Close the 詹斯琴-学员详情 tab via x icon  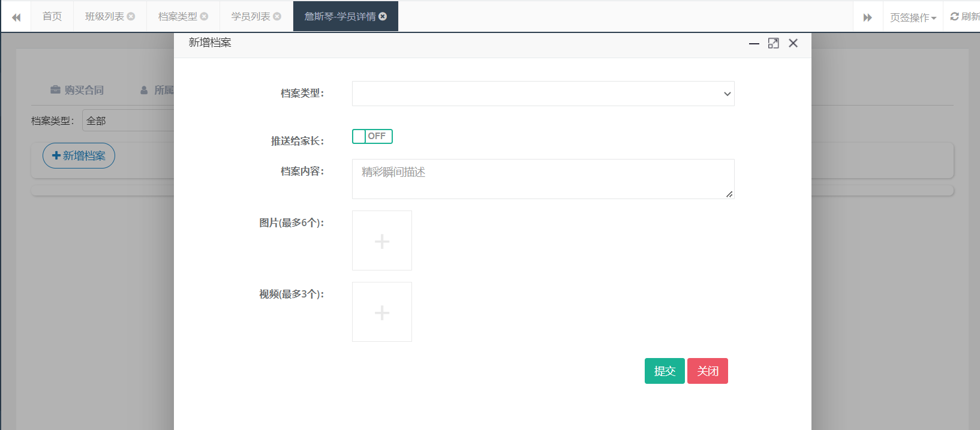click(x=383, y=17)
